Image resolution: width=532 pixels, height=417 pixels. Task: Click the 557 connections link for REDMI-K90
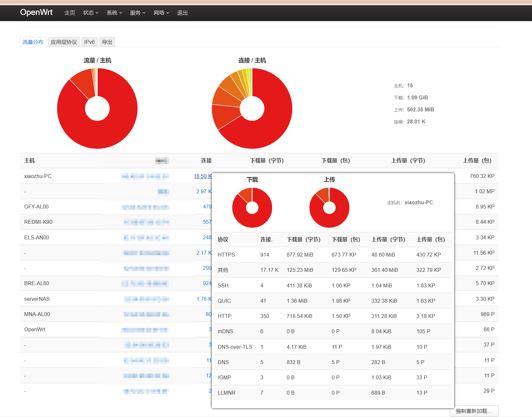[x=207, y=222]
